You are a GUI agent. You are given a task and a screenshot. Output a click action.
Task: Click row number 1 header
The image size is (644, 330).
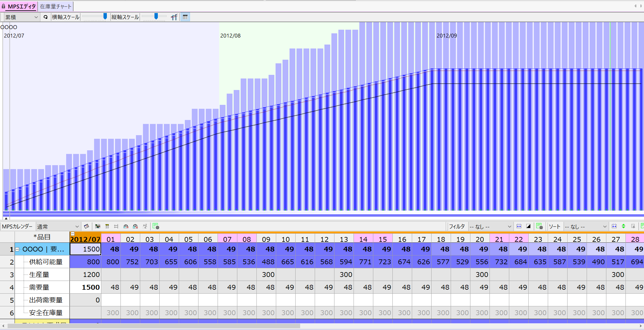tap(7, 249)
